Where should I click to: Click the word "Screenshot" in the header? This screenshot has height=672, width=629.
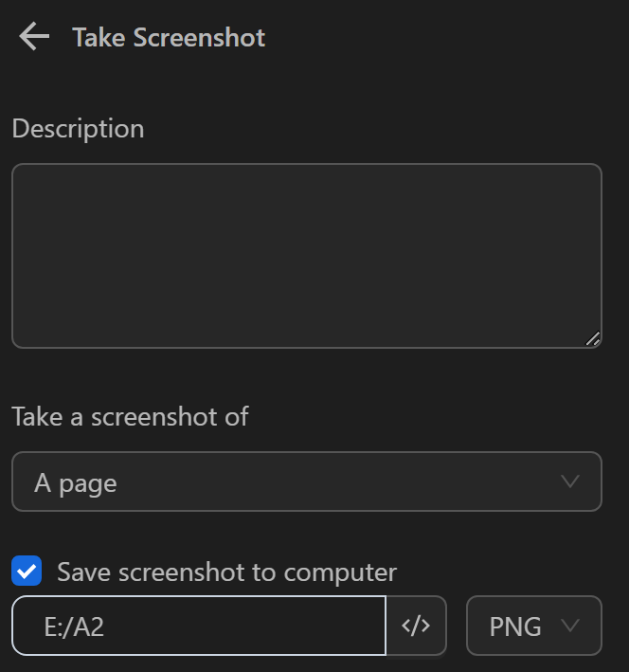pos(199,38)
